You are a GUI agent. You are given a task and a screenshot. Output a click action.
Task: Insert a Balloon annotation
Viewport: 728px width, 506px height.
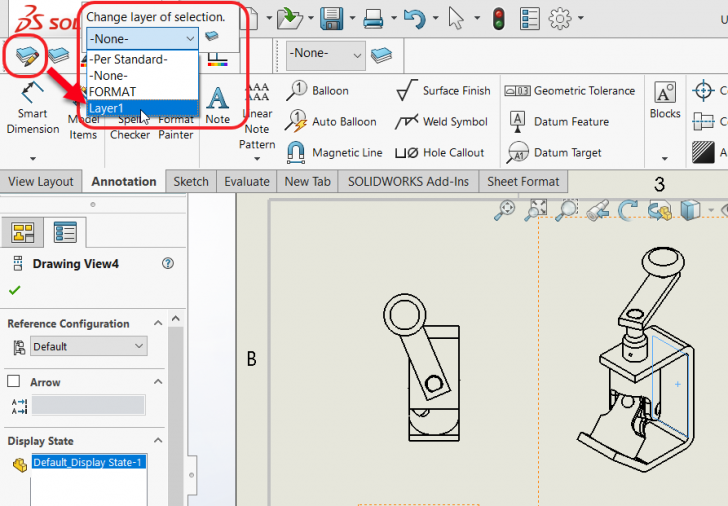click(317, 90)
